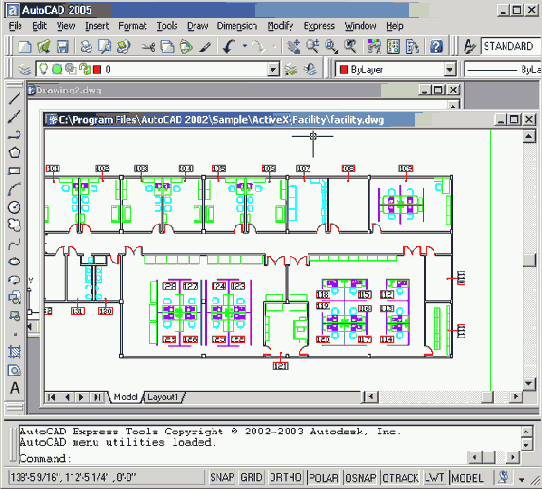The image size is (542, 489).
Task: Click the Cut scissors icon
Action: point(149,47)
